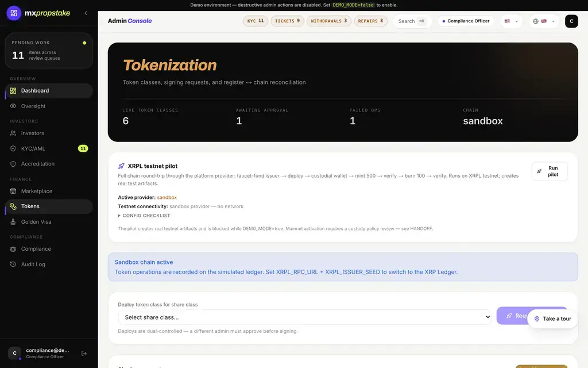Open the Oversight page
588x368 pixels.
click(49, 106)
